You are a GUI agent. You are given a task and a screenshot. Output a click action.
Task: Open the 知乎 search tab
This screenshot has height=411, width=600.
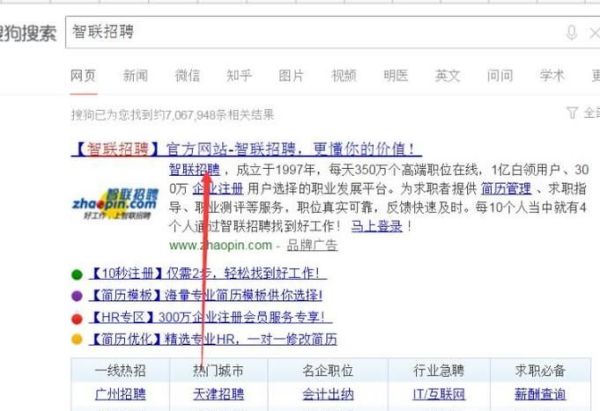(239, 75)
